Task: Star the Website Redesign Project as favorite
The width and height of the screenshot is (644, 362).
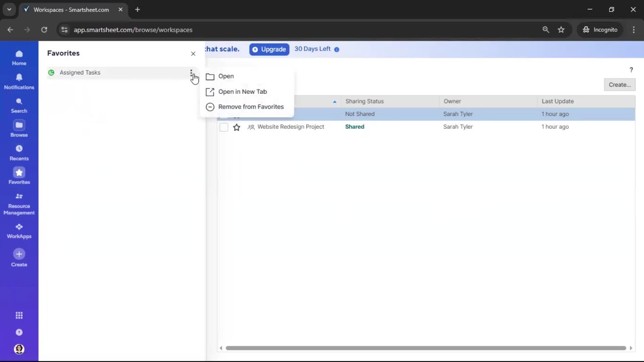Action: tap(237, 127)
